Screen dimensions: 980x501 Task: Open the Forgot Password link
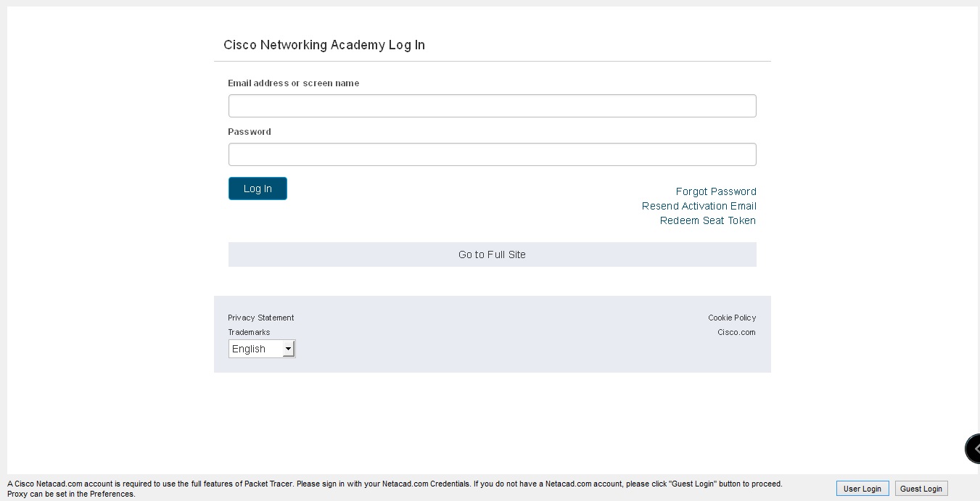pos(715,191)
